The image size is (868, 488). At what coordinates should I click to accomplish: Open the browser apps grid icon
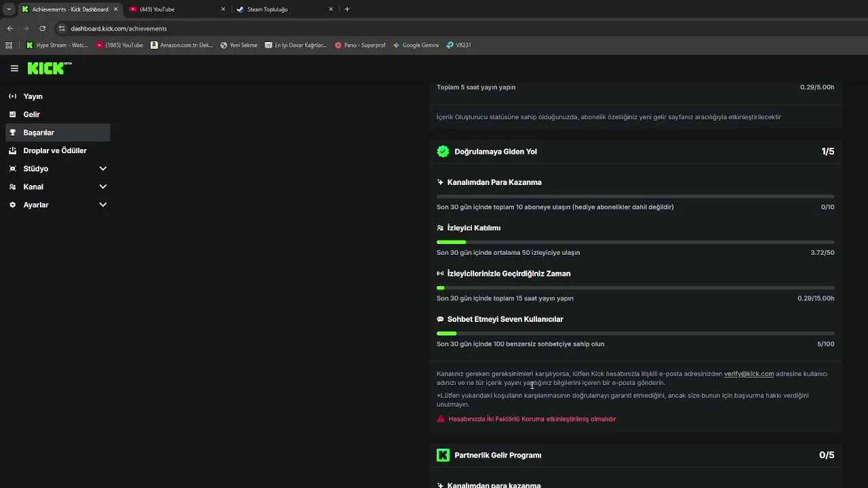click(9, 45)
